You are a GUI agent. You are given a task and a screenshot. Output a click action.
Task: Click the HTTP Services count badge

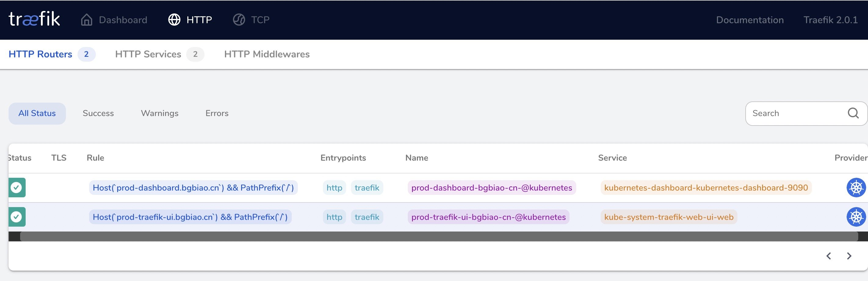(195, 54)
